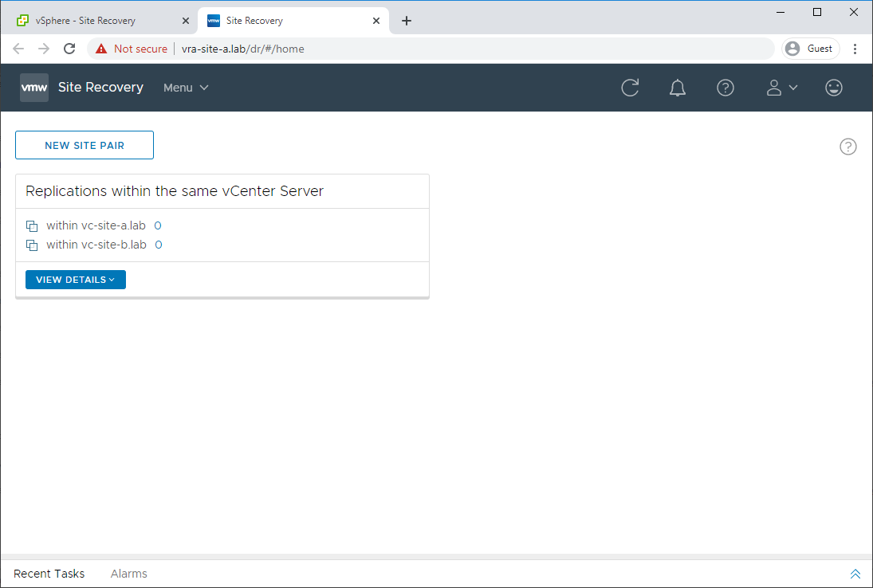The image size is (873, 588).
Task: Click the Site Recovery refresh icon
Action: (630, 88)
